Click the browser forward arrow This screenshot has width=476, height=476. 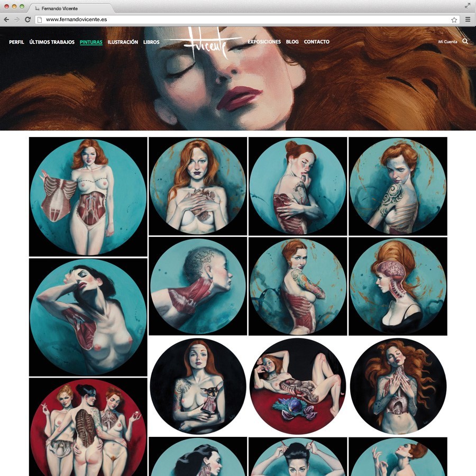tap(16, 20)
